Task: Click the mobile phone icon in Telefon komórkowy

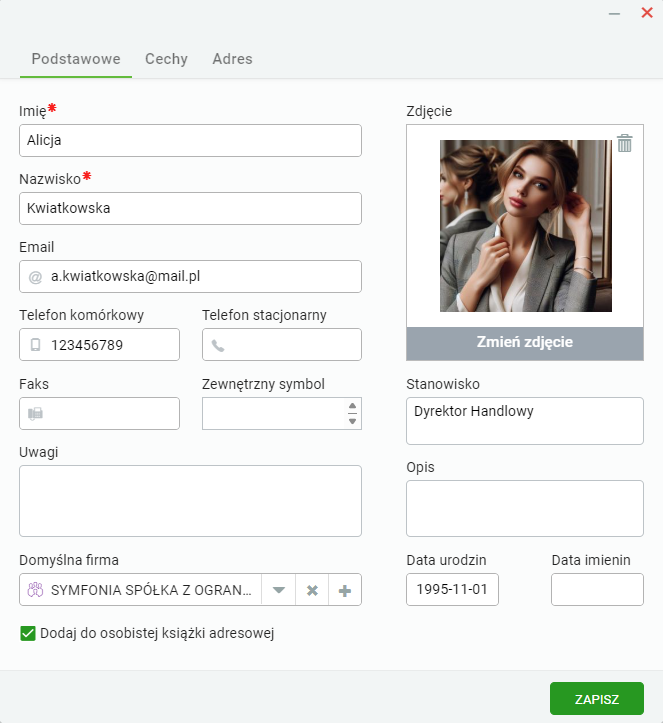Action: pyautogui.click(x=36, y=344)
